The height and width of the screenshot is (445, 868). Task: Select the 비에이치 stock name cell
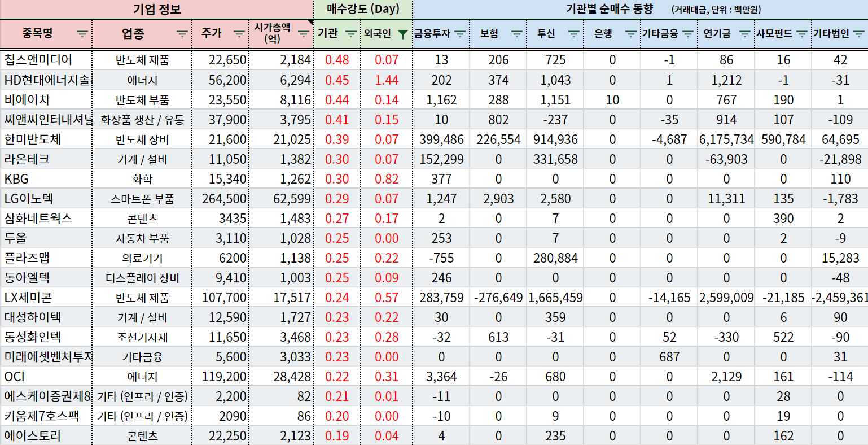(46, 99)
